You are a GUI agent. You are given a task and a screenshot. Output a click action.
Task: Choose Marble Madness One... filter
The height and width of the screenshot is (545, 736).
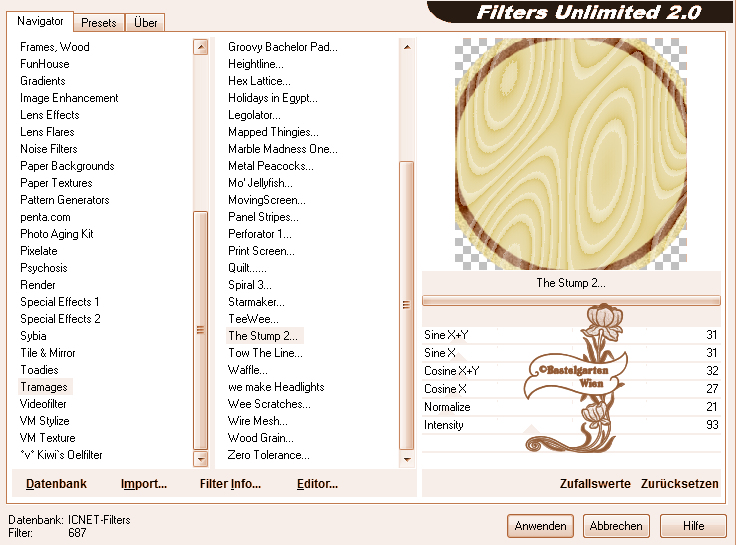283,149
